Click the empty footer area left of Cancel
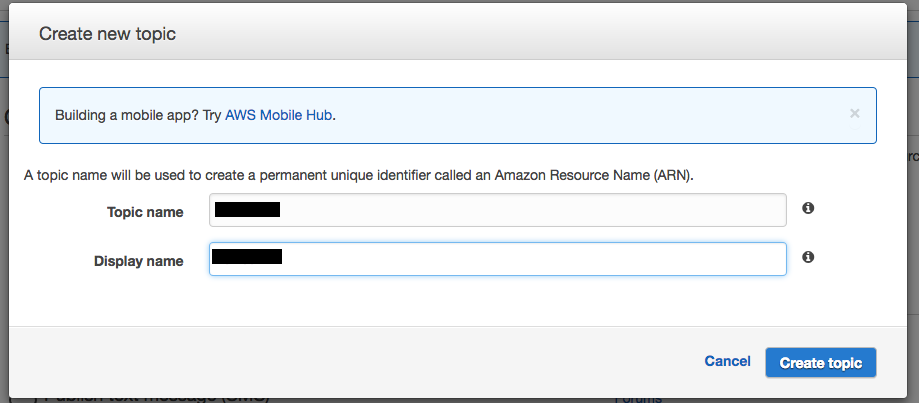Viewport: 919px width, 403px height. click(x=350, y=361)
